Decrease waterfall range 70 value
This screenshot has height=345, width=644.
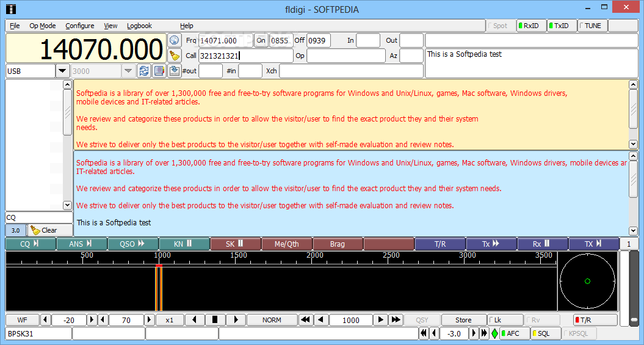click(x=103, y=320)
